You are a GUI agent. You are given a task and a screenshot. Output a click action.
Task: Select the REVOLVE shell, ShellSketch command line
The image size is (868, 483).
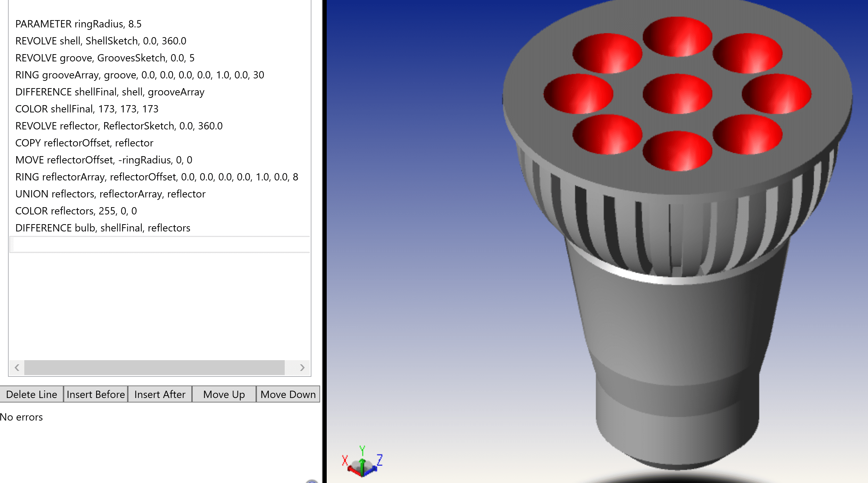[x=101, y=41]
